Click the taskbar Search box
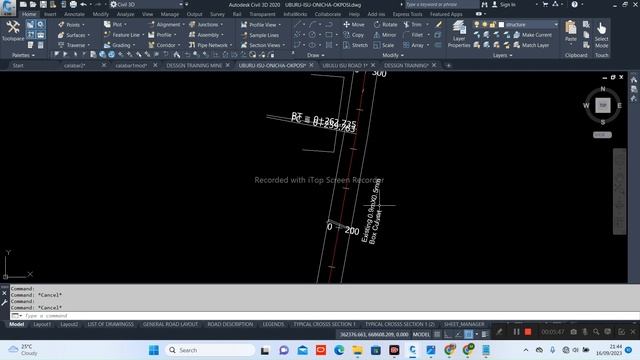This screenshot has height=360, width=640. 210,350
